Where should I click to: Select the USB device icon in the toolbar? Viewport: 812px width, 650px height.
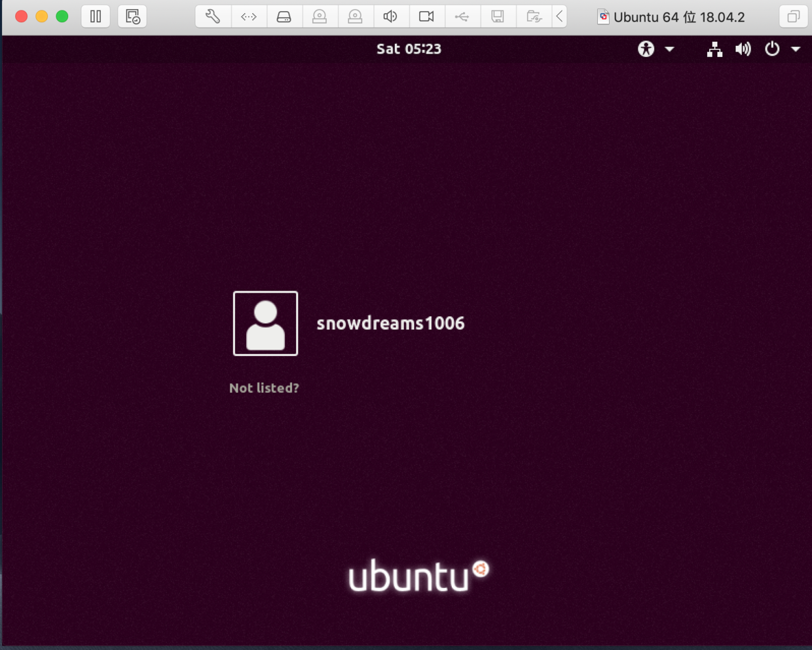tap(462, 16)
